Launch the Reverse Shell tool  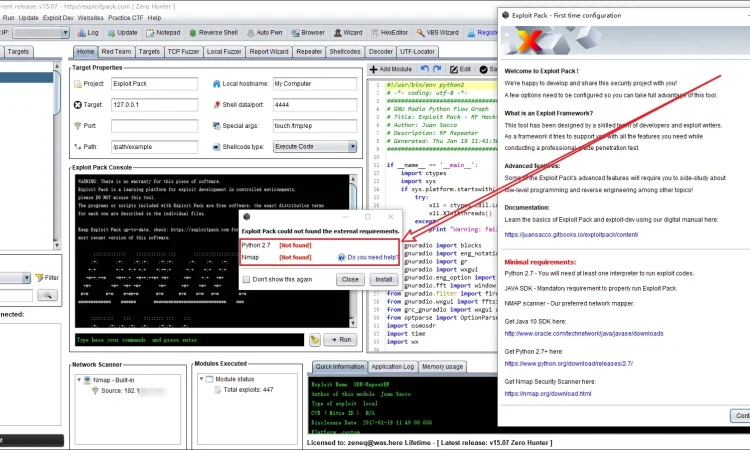tap(213, 33)
